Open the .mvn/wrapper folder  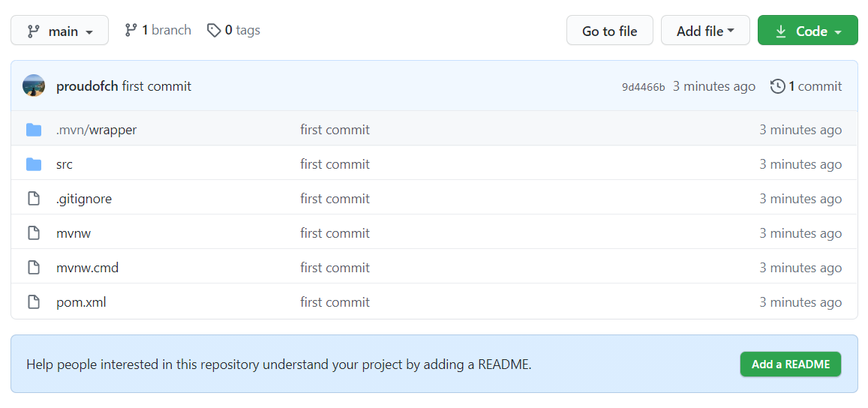(x=96, y=130)
